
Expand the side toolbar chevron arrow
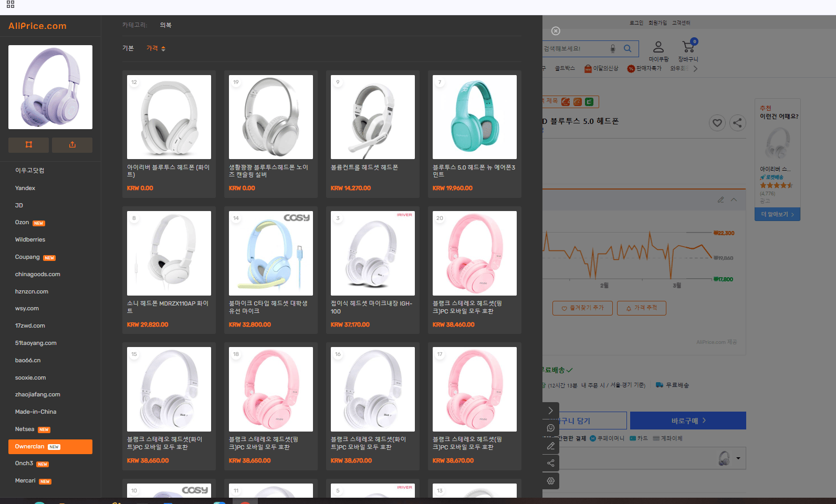[550, 411]
